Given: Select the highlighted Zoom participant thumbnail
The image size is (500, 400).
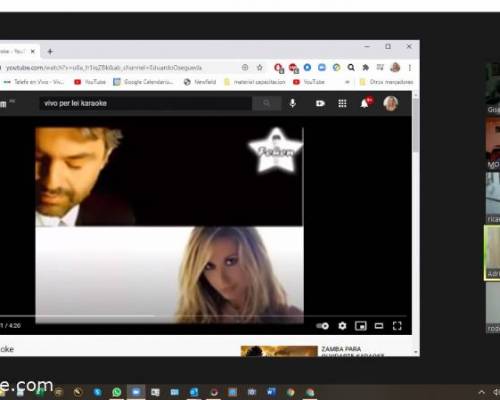Looking at the screenshot, I should click(492, 252).
